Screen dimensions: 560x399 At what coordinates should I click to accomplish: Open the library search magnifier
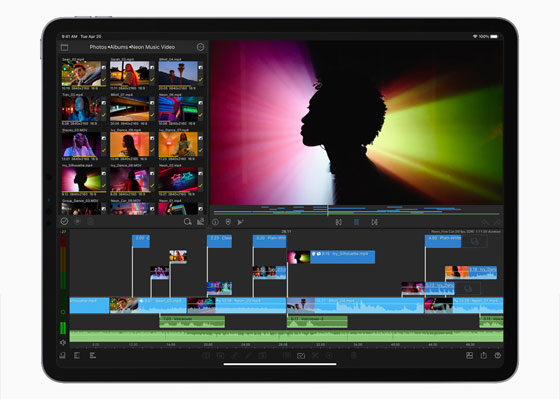188,222
